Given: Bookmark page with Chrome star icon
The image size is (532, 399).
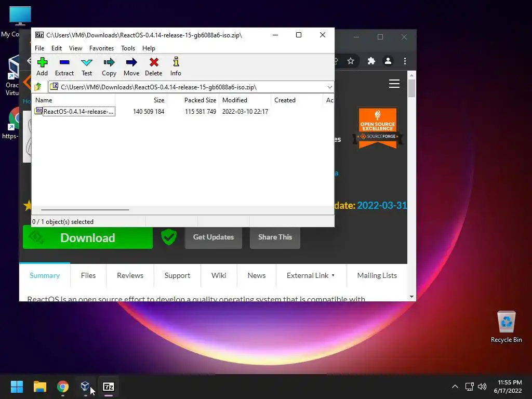Looking at the screenshot, I should pyautogui.click(x=351, y=61).
